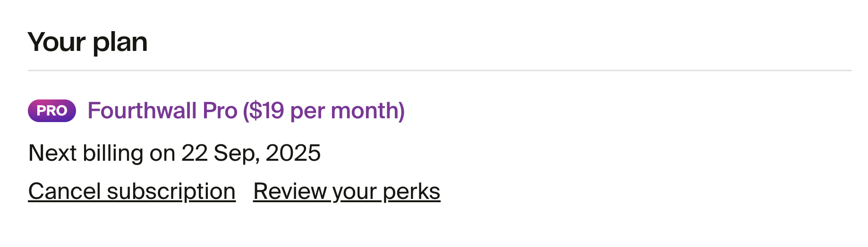This screenshot has height=247, width=868.
Task: Click the word "subscription" in cancel link
Action: click(171, 191)
